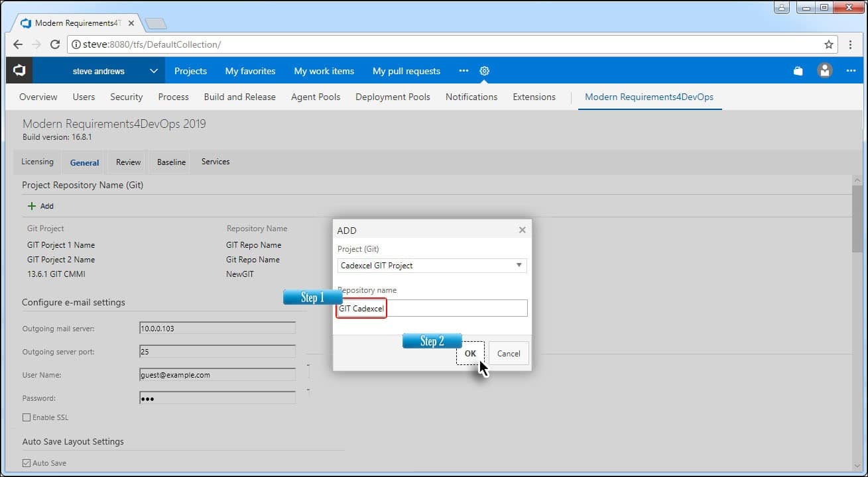Switch to the Overview tab
868x477 pixels.
[38, 97]
